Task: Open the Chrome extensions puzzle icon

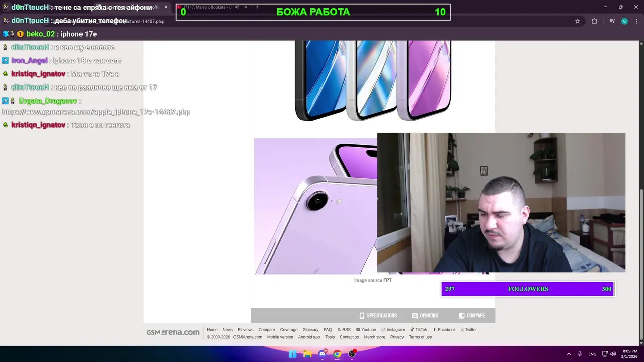Action: coord(595,21)
